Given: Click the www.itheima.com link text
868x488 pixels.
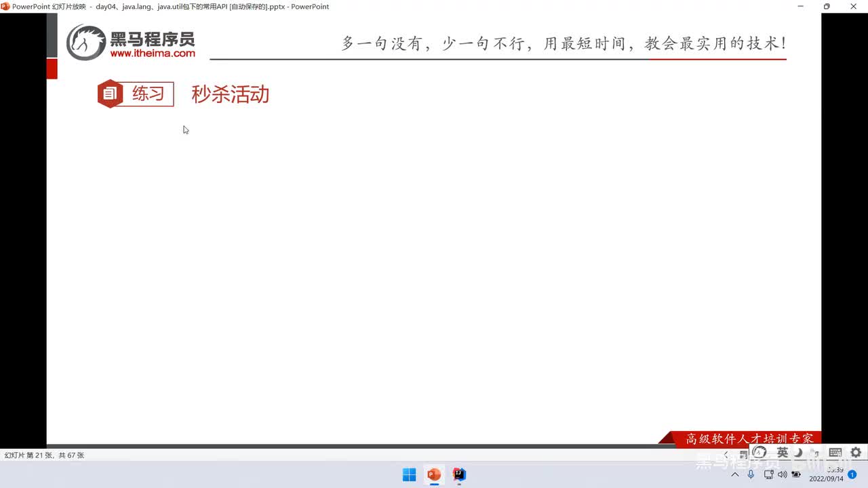Looking at the screenshot, I should (x=153, y=54).
